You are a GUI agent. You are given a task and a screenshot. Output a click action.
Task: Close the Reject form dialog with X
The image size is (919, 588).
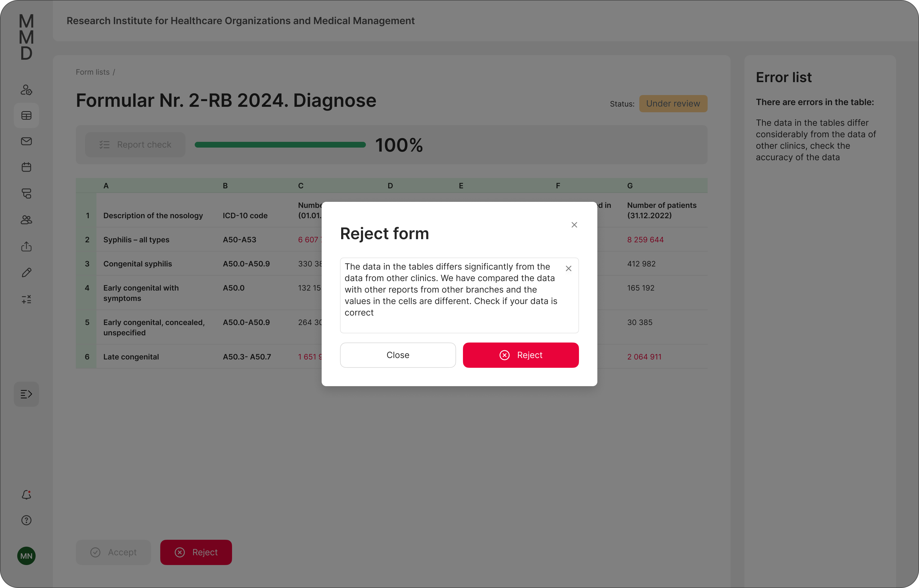574,225
